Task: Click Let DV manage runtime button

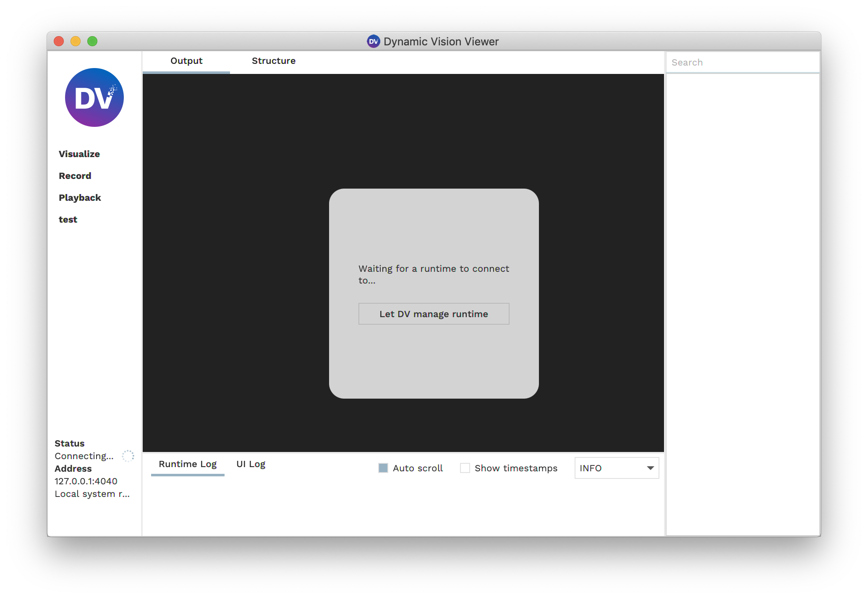Action: click(x=434, y=314)
